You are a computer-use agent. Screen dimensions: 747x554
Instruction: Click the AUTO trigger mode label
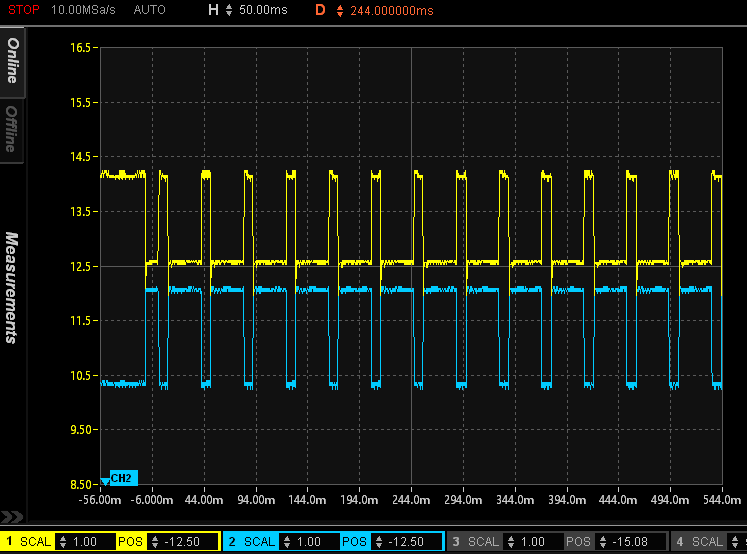(149, 10)
